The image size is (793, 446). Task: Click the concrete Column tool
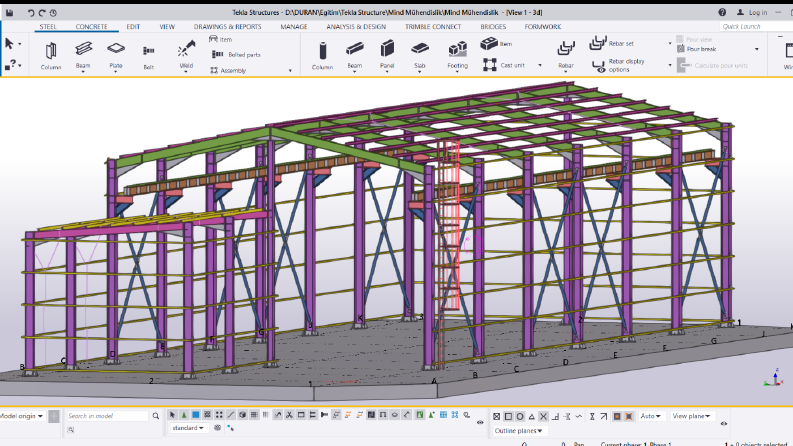[322, 55]
